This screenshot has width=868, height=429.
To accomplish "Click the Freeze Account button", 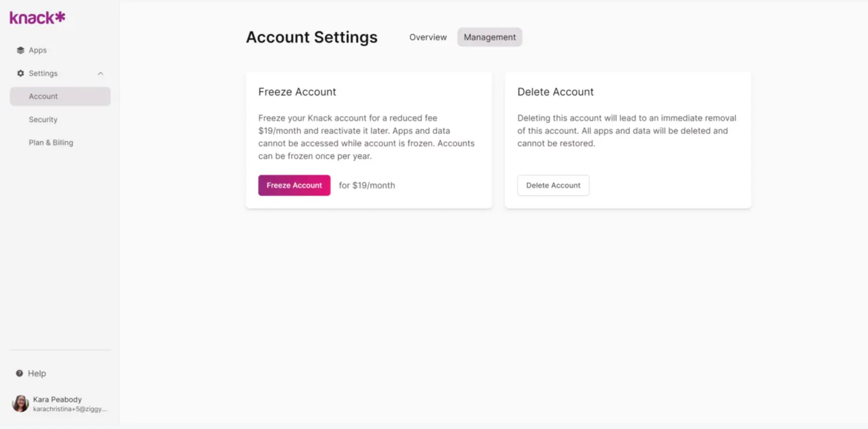I will click(294, 185).
